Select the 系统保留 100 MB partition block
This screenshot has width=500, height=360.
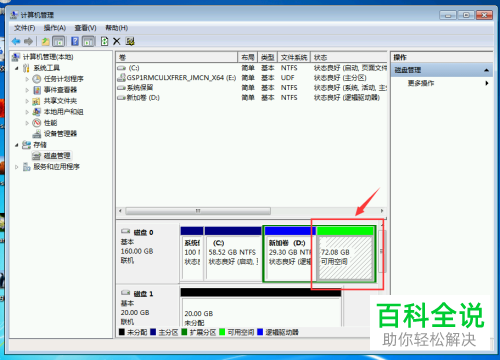coord(192,254)
